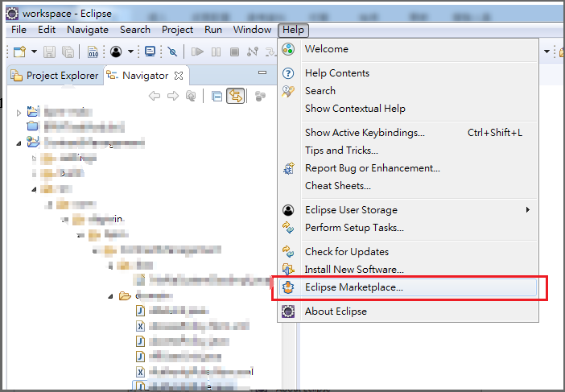The width and height of the screenshot is (565, 392).
Task: Click the monitor console toolbar icon
Action: point(150,52)
